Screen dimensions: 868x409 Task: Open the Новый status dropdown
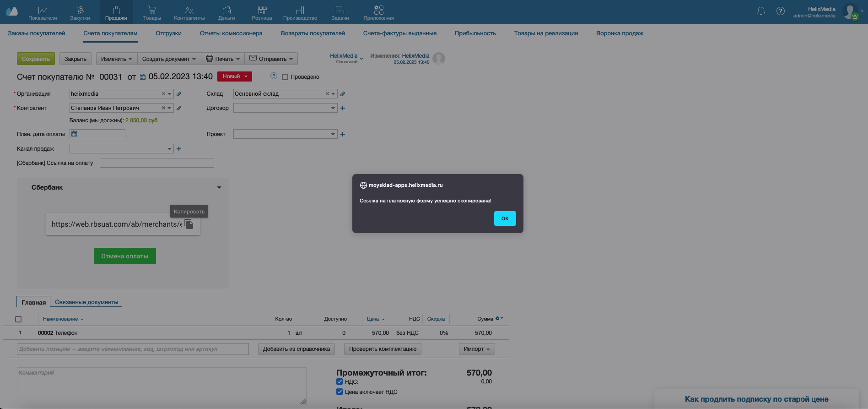(x=235, y=76)
